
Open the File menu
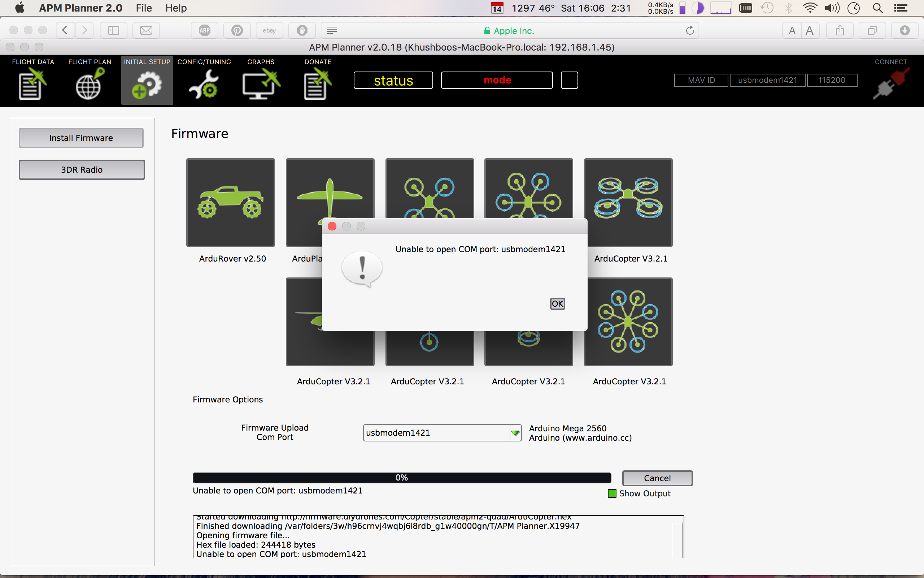144,8
